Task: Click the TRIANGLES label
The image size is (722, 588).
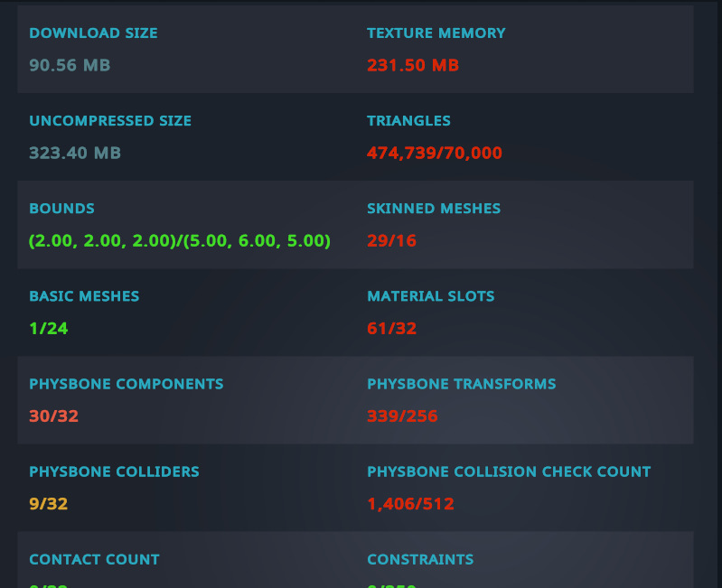Action: [x=408, y=121]
